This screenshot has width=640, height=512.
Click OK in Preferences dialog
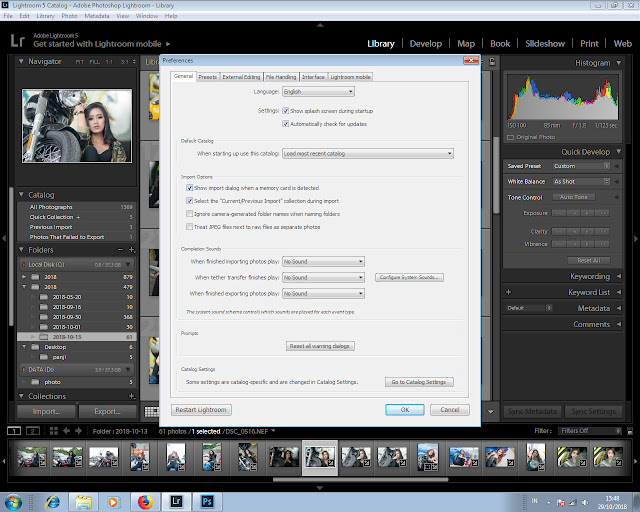click(x=405, y=410)
